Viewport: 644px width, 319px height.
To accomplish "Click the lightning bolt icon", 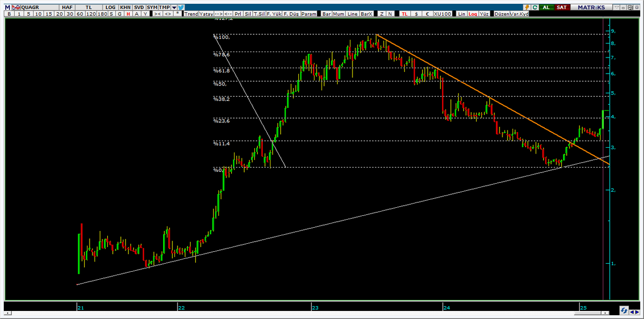I will 526,8.
